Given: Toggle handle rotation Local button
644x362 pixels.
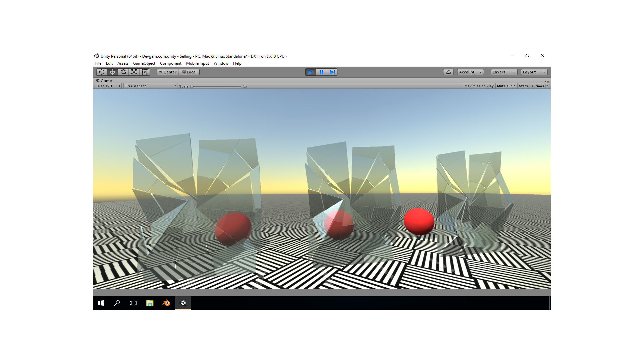Looking at the screenshot, I should (x=189, y=72).
